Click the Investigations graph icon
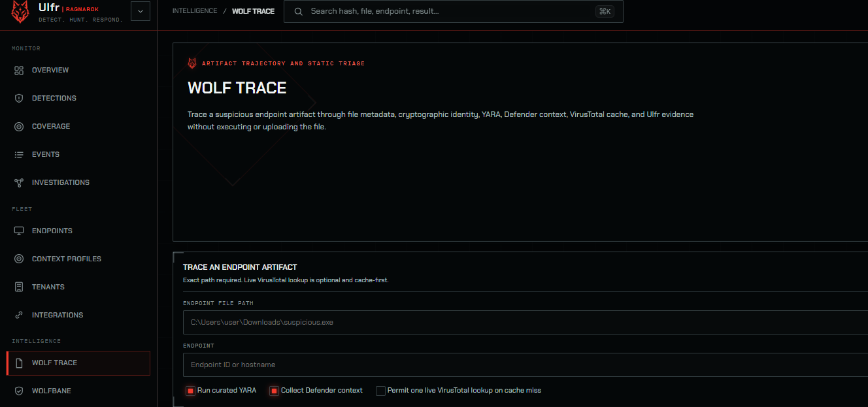Screen dimensions: 868x407 (x=19, y=182)
